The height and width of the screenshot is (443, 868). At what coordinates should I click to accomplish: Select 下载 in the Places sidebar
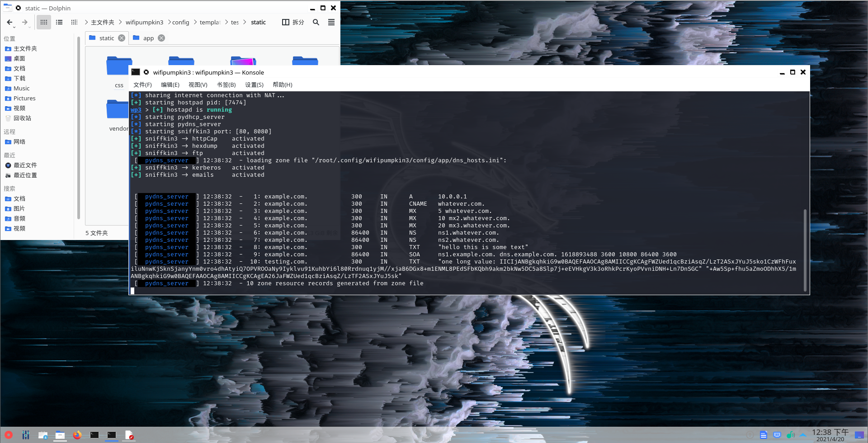(19, 78)
